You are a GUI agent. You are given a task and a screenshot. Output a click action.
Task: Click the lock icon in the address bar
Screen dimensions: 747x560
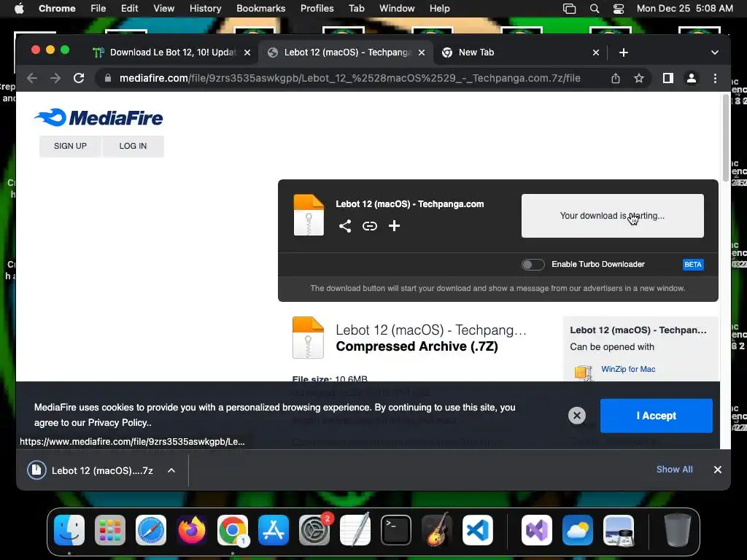coord(108,78)
